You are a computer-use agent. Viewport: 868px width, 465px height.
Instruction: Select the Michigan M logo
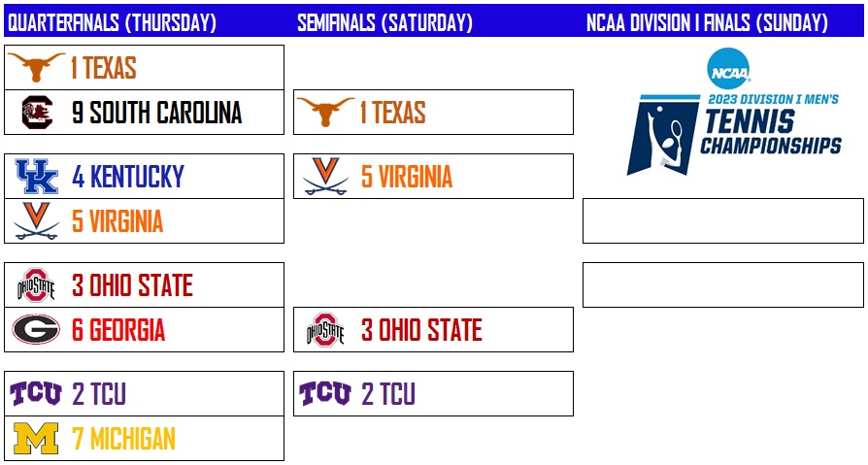[x=37, y=439]
